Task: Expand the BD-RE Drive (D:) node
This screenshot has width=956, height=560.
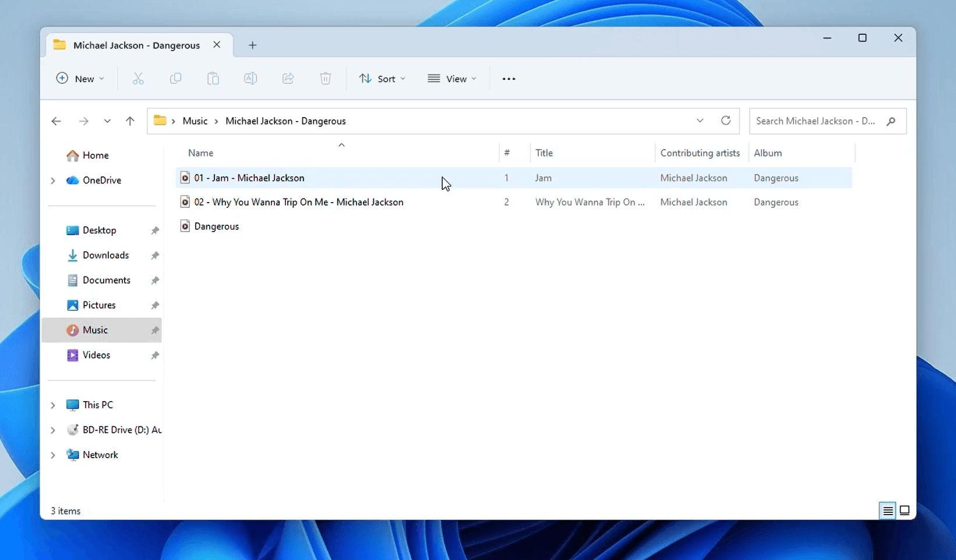Action: (x=52, y=430)
